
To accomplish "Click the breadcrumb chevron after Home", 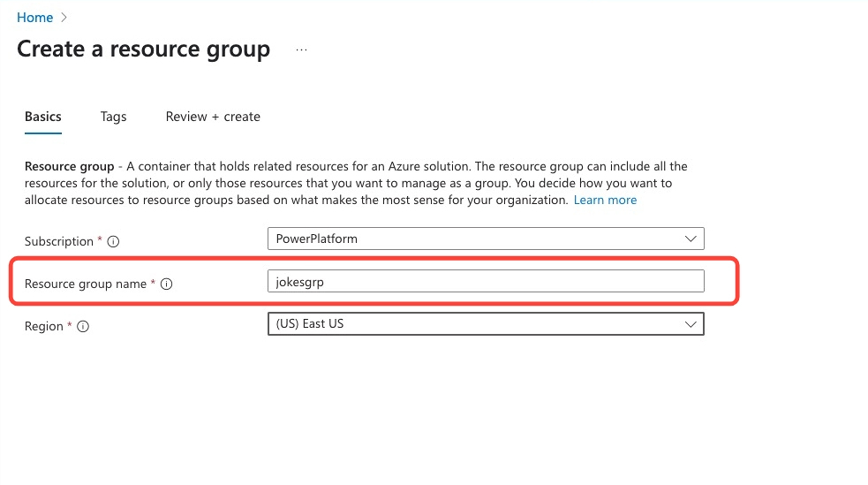I will click(64, 18).
